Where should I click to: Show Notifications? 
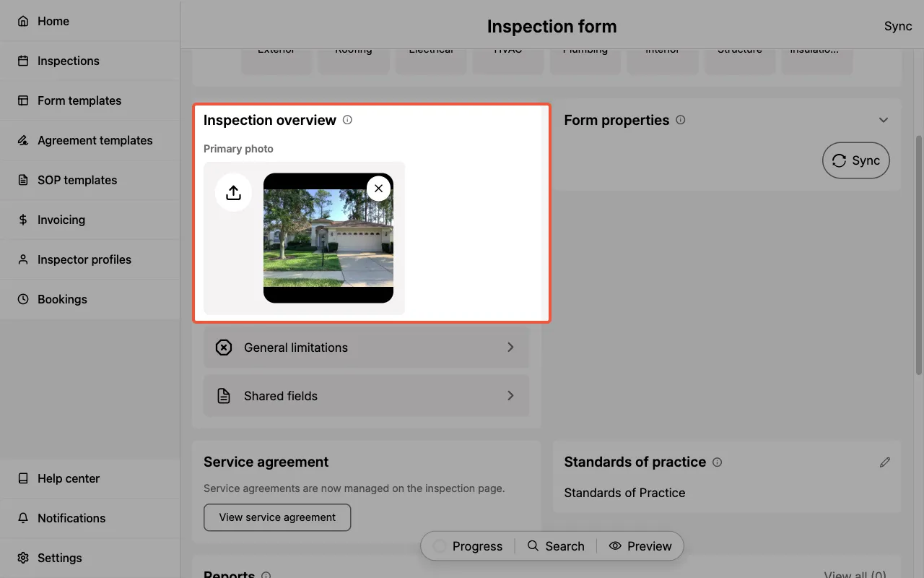point(90,518)
